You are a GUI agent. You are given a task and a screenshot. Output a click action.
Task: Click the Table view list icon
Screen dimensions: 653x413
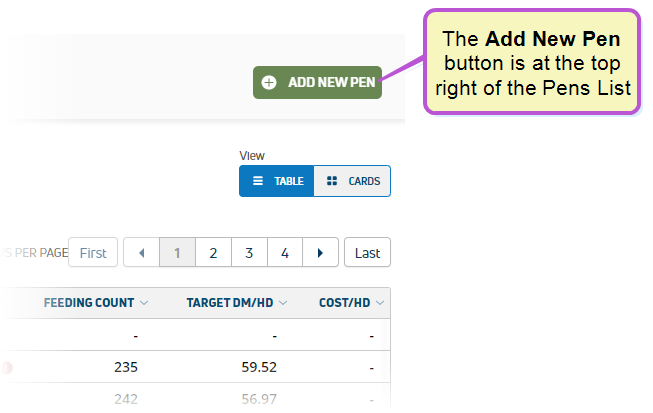(258, 181)
